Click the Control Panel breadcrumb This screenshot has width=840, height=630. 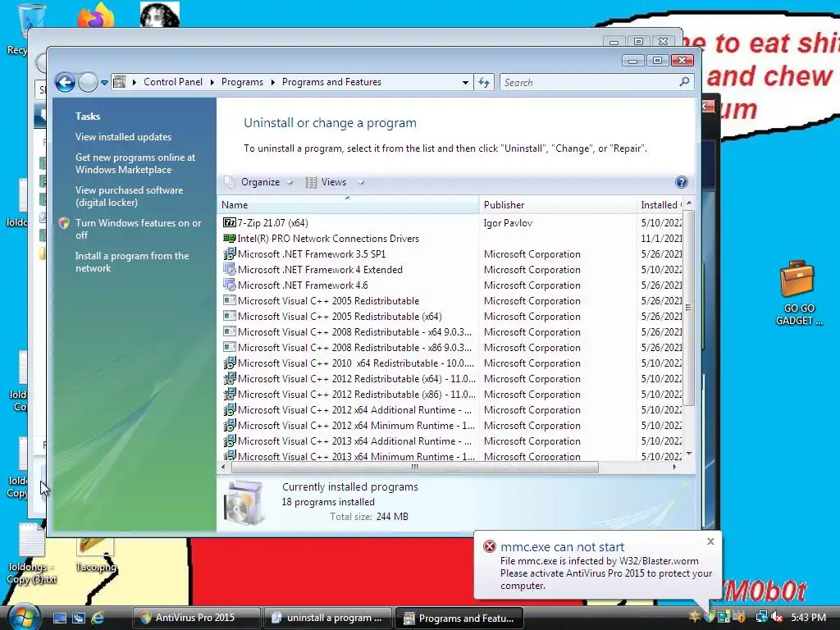pos(172,82)
